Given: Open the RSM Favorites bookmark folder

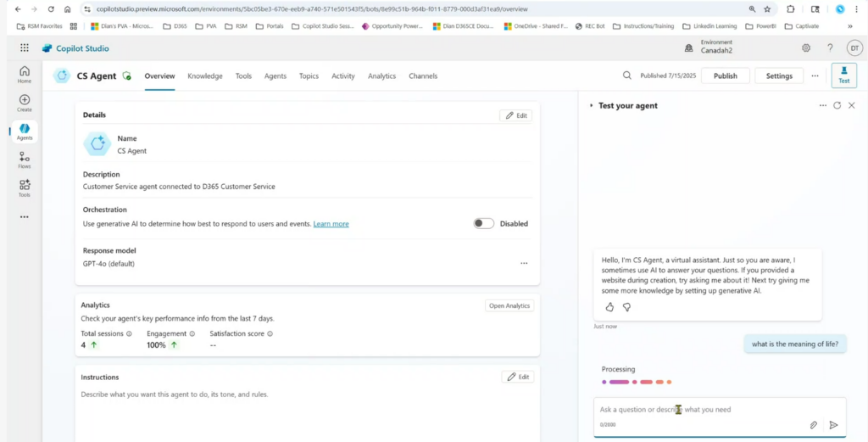Looking at the screenshot, I should [40, 26].
